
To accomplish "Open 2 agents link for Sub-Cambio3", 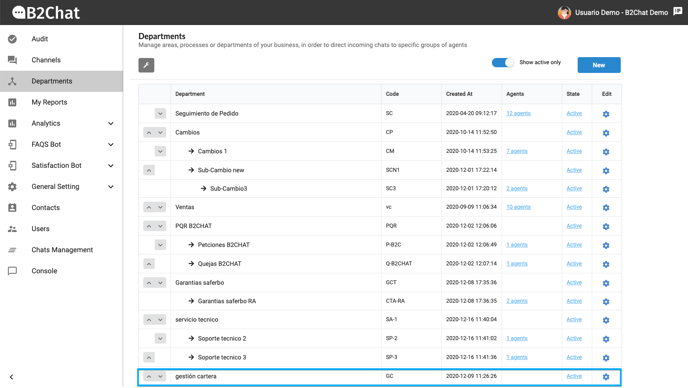I will 517,188.
